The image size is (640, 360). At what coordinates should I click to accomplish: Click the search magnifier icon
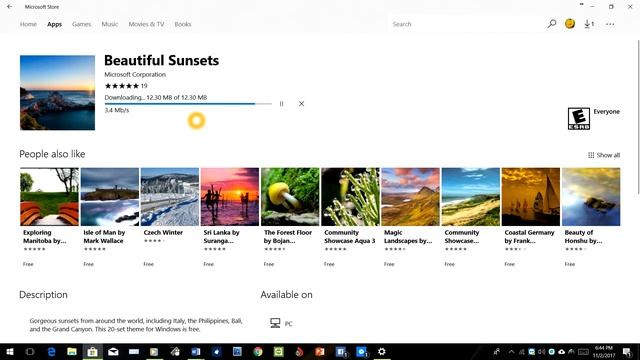(552, 24)
